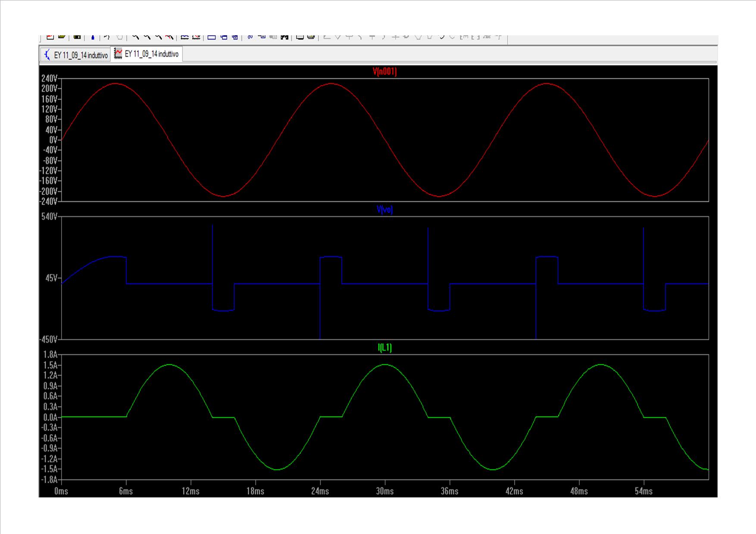756x534 pixels.
Task: Click the 240V label on top plot axis
Action: pos(49,78)
